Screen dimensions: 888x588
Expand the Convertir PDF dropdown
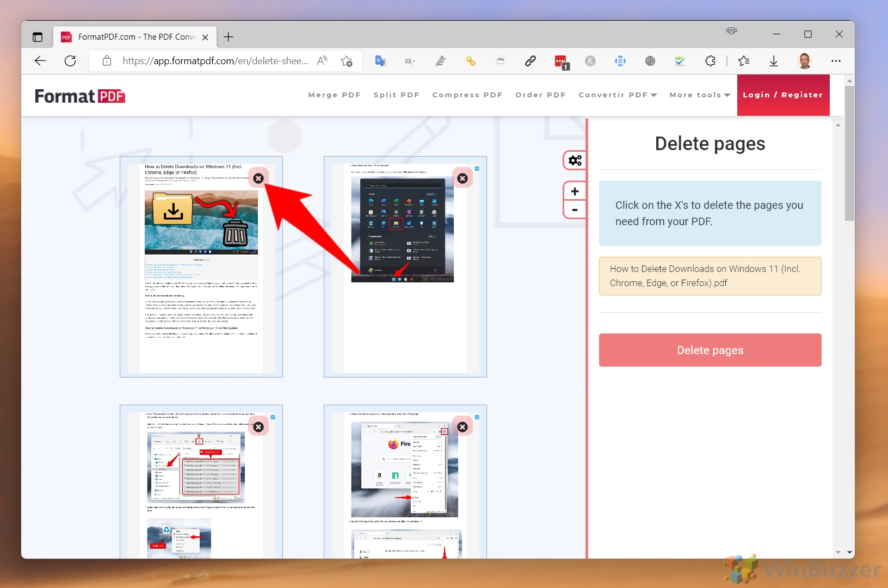coord(618,95)
